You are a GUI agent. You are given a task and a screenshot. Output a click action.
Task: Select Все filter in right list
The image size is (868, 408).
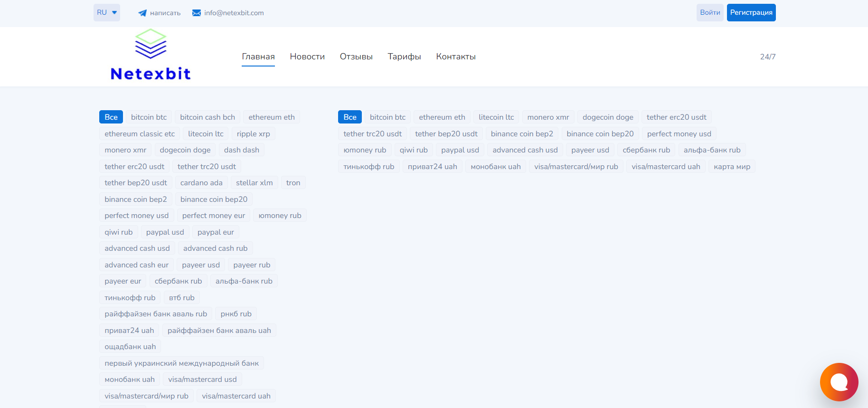pyautogui.click(x=350, y=117)
